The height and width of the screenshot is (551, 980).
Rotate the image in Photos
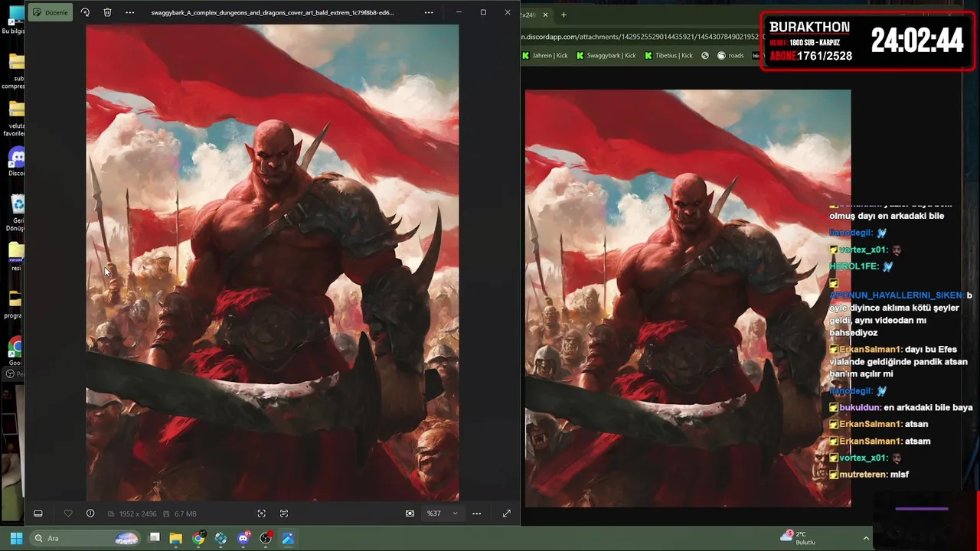click(85, 12)
